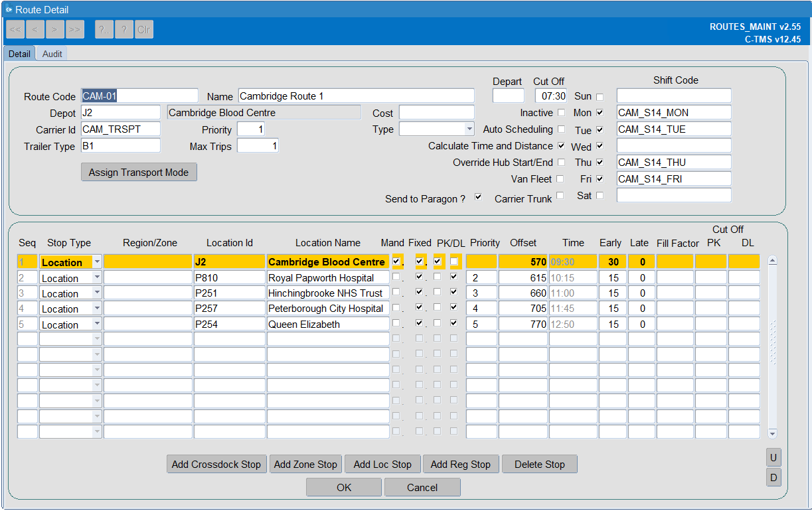Click the Add Crossdock Stop button
The width and height of the screenshot is (812, 511).
(x=216, y=465)
